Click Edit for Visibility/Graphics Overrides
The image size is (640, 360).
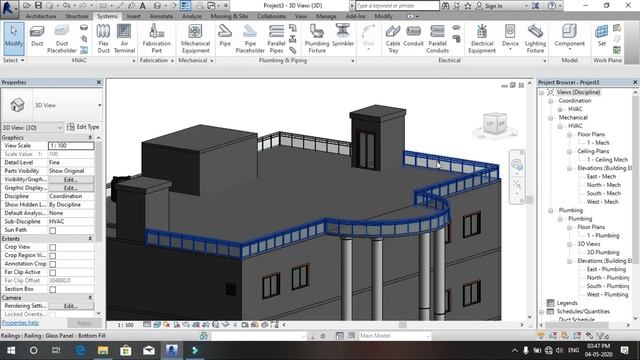pyautogui.click(x=70, y=180)
